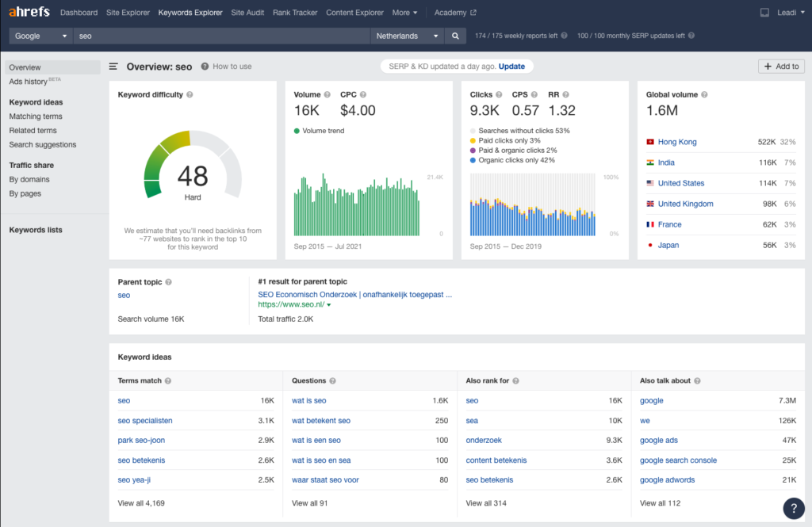Click View all 314 link
The height and width of the screenshot is (527, 812).
coord(486,503)
